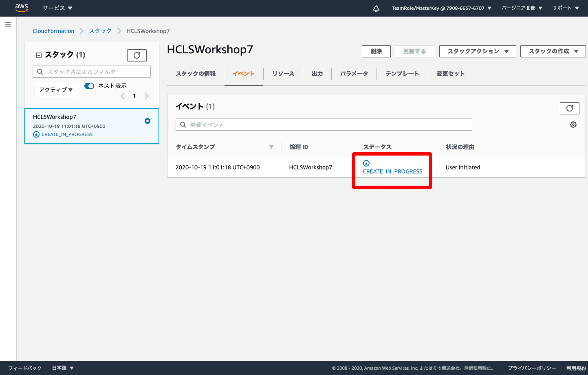The image size is (588, 375).
Task: Open the バージニア北部 region selector
Action: pos(522,8)
